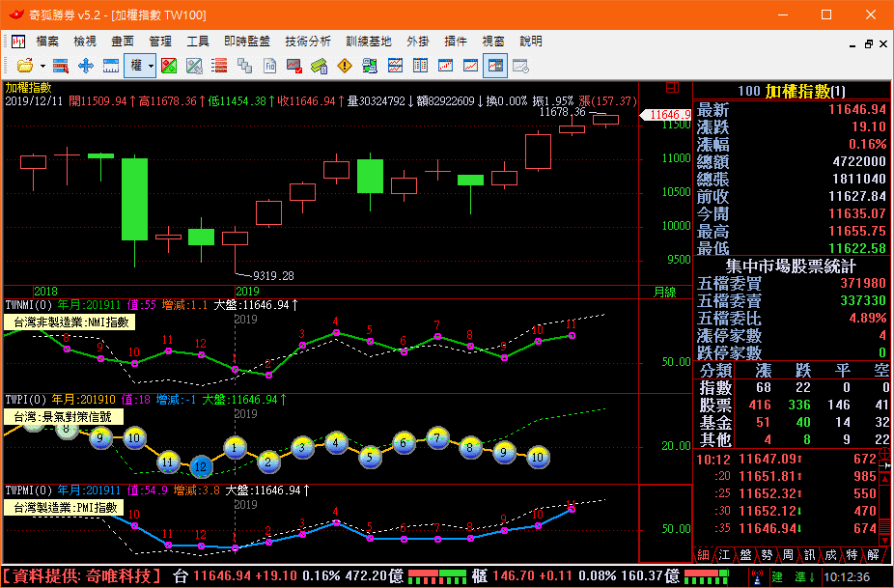Switch to the 周 tab

[x=788, y=555]
